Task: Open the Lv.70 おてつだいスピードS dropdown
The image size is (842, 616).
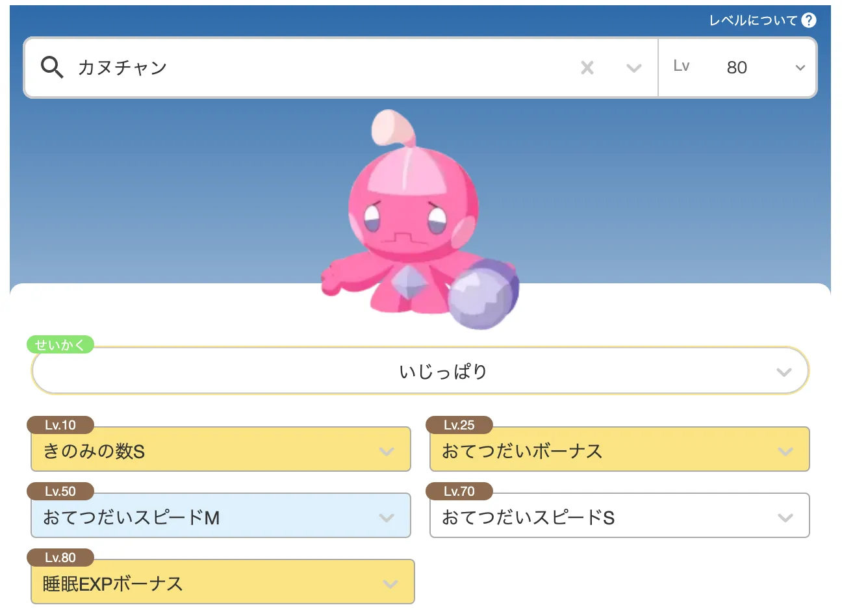Action: (620, 515)
